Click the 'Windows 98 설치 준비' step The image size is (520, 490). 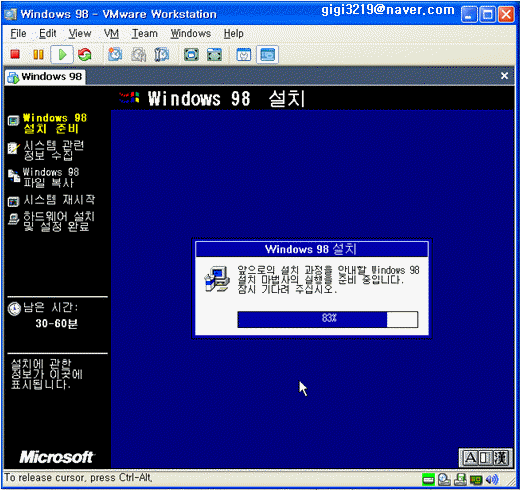[55, 123]
